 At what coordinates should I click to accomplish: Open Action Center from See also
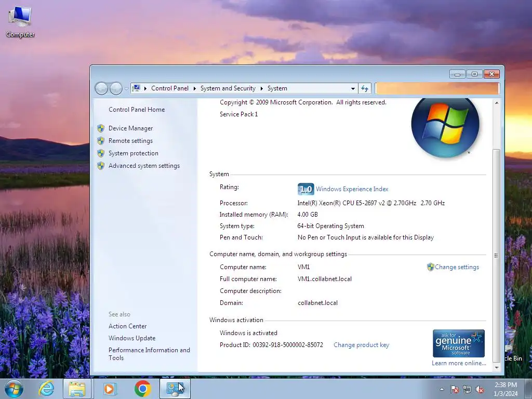[x=128, y=326]
